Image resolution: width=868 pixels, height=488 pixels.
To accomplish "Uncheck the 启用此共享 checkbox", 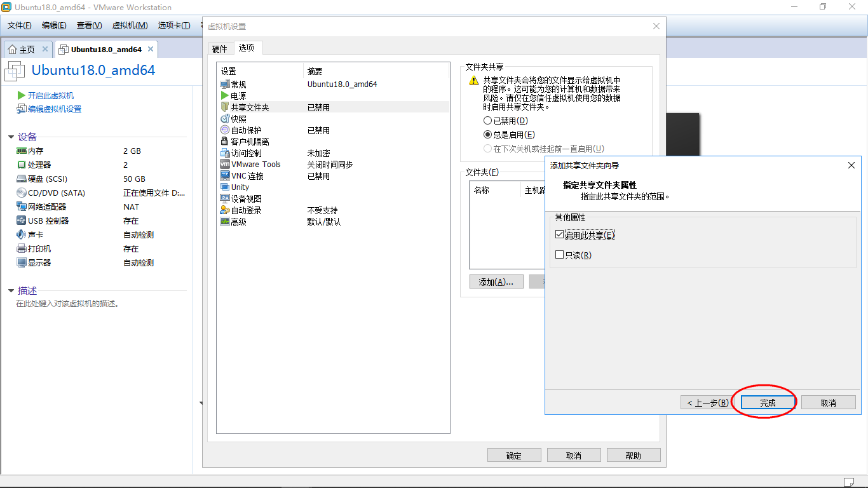I will click(x=559, y=235).
